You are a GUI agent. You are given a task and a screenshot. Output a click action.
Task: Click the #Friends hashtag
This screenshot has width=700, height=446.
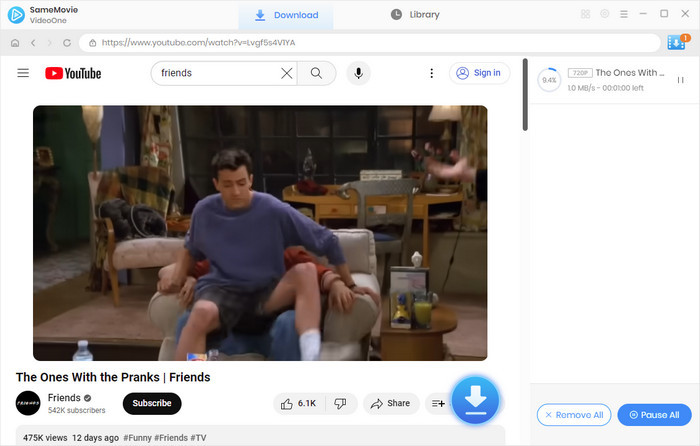click(171, 438)
